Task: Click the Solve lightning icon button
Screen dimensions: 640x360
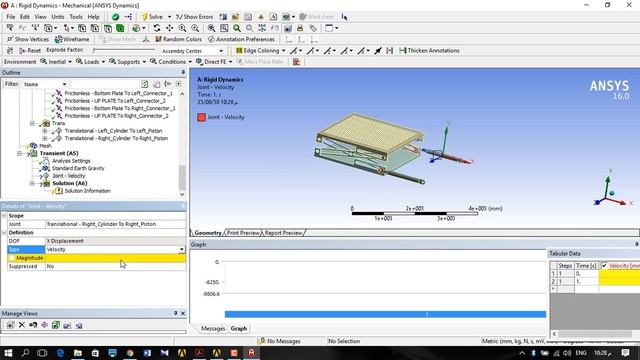Action: (144, 17)
